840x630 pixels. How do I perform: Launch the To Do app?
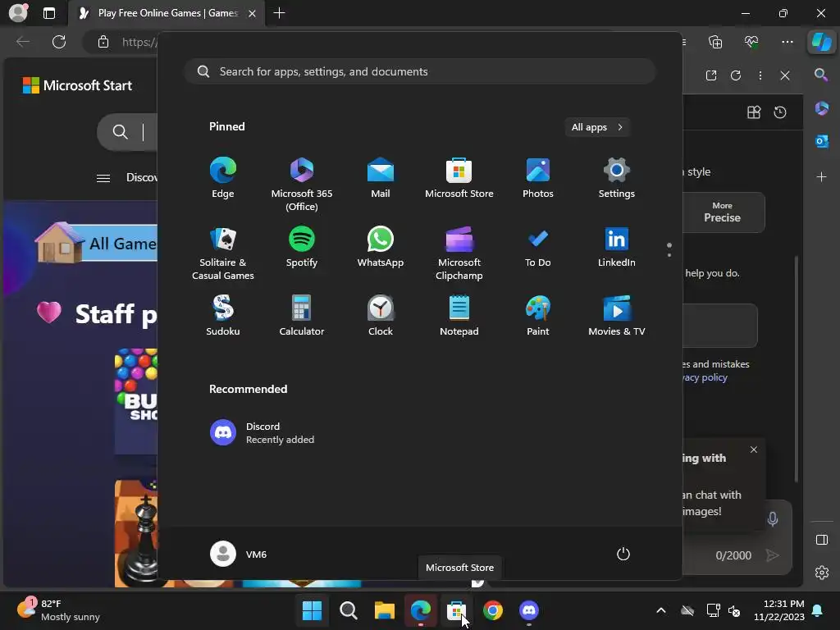[x=538, y=247]
